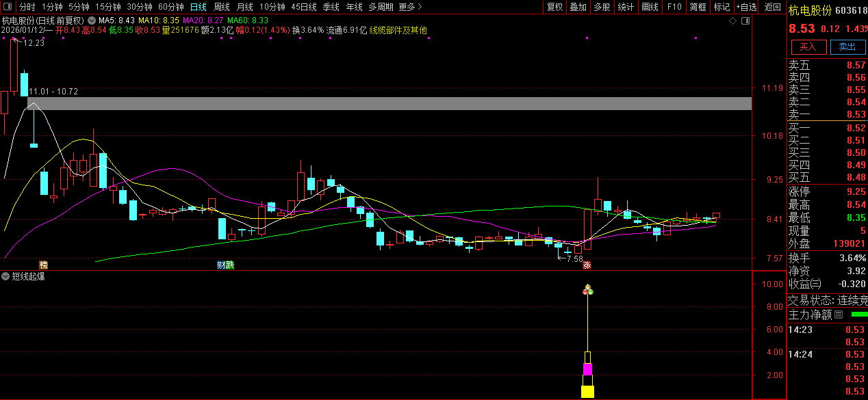Switch to 年线 chart
The image size is (868, 400).
(354, 7)
